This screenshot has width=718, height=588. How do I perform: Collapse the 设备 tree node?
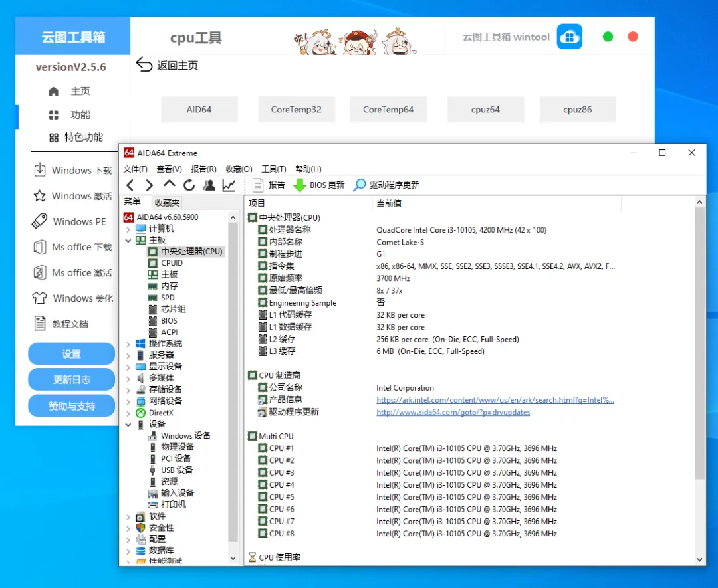[128, 425]
